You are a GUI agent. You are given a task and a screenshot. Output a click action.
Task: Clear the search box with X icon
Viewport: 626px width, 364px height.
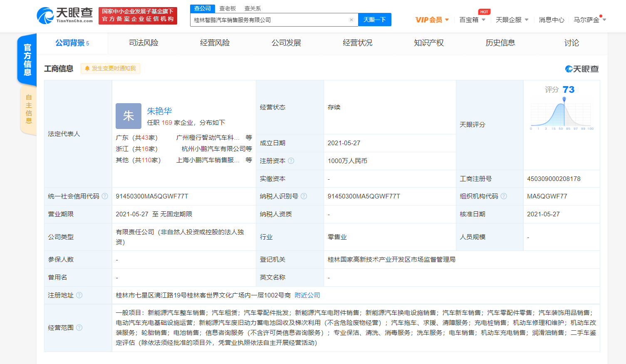point(351,20)
